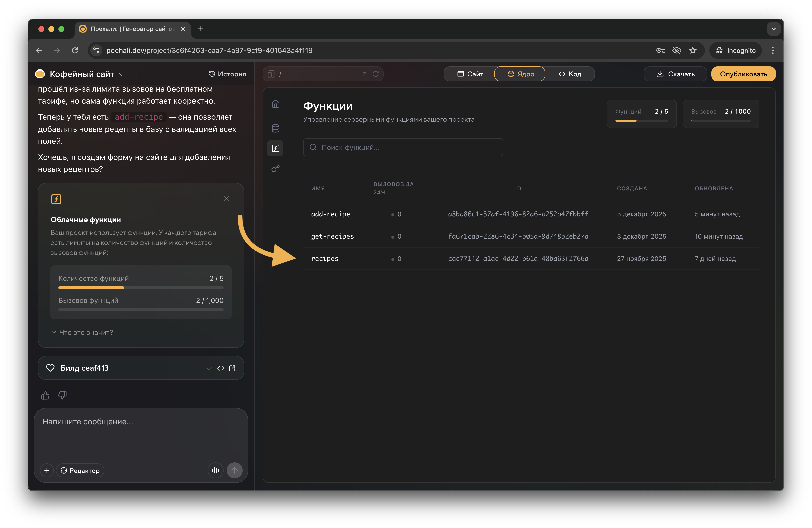
Task: Click the thumbs up feedback icon
Action: [45, 395]
